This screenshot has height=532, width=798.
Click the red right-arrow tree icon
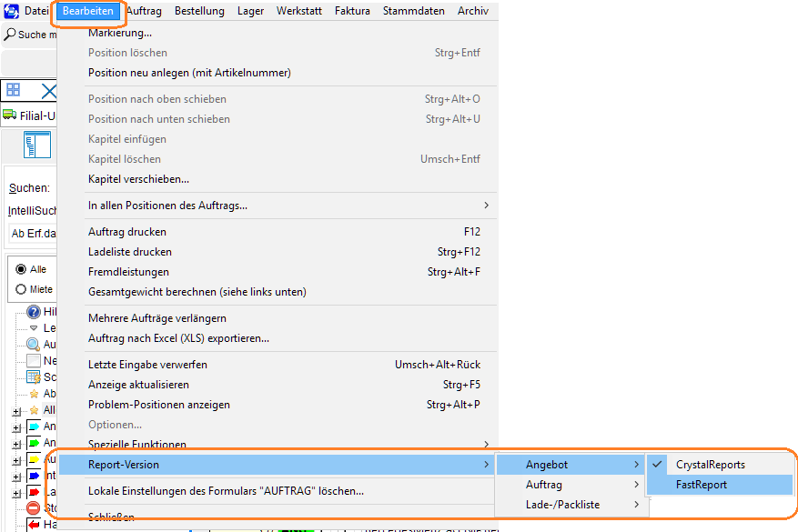pos(34,492)
